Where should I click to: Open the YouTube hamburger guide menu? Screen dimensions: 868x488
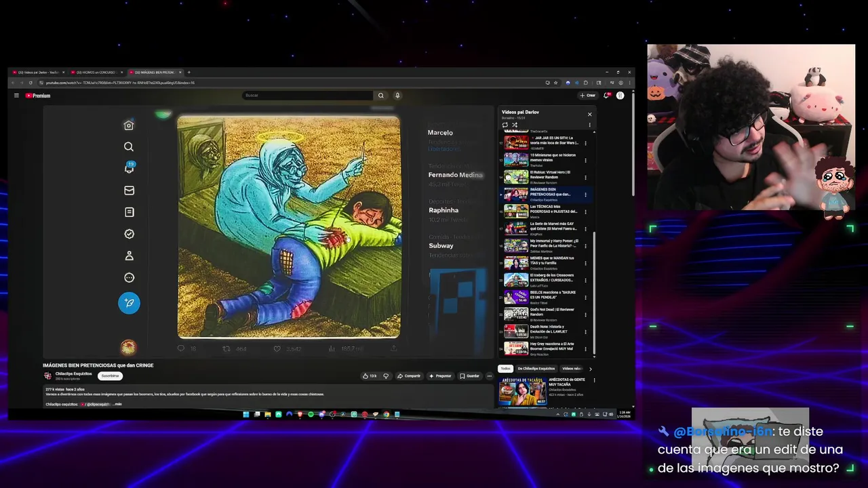click(x=16, y=96)
